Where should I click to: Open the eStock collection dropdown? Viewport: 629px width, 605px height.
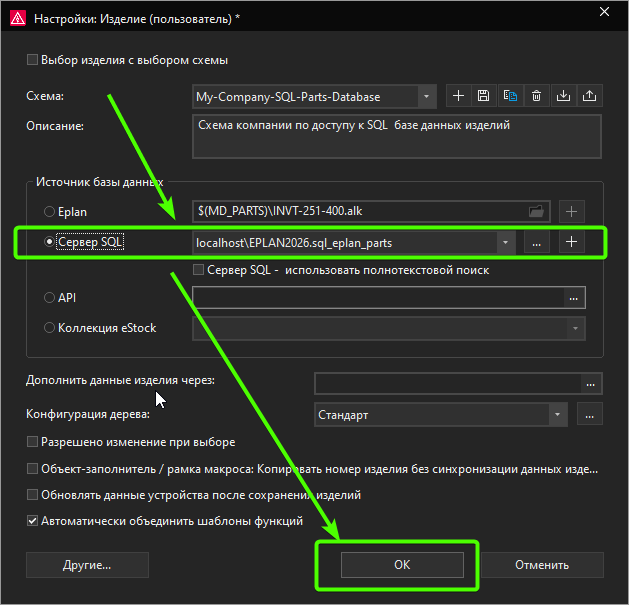tap(576, 328)
